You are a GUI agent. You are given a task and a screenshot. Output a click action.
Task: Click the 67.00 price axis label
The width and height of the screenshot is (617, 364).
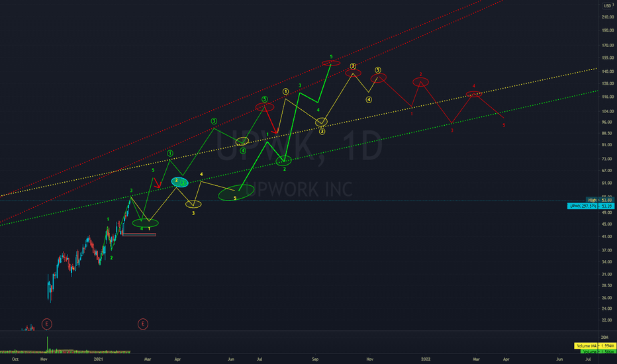[x=607, y=170]
